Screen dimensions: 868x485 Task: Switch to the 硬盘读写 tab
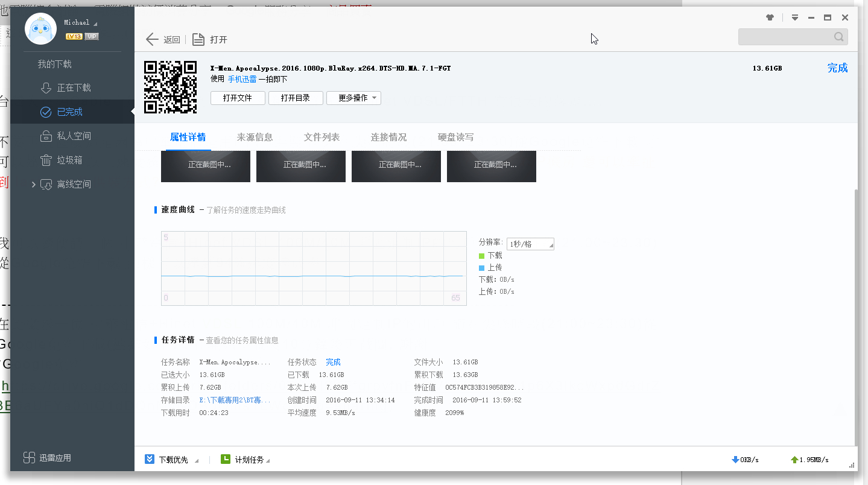(x=455, y=137)
